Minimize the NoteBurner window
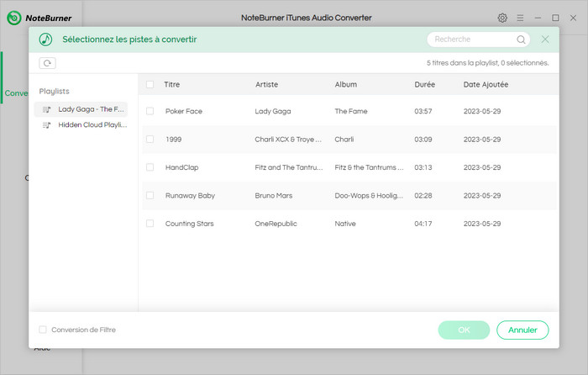This screenshot has height=375, width=588. point(538,18)
